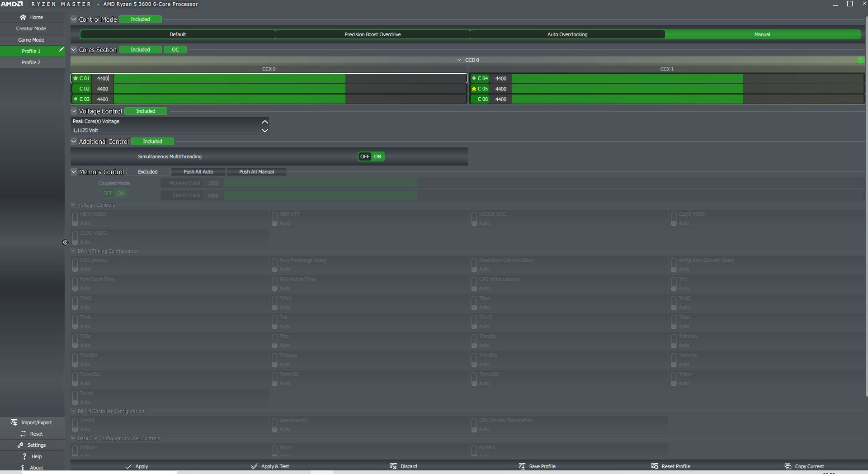Toggle Coupled Mode OFF/ON switch
The image size is (868, 474).
[114, 193]
